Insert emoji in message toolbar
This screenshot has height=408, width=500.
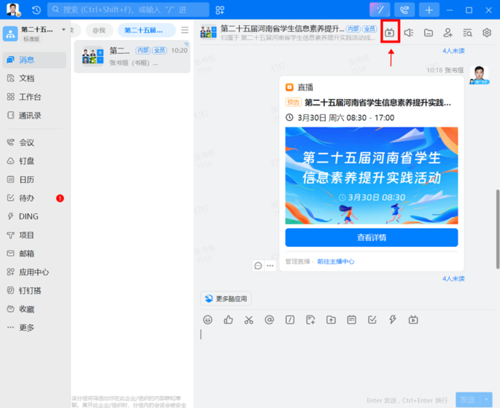click(x=208, y=320)
